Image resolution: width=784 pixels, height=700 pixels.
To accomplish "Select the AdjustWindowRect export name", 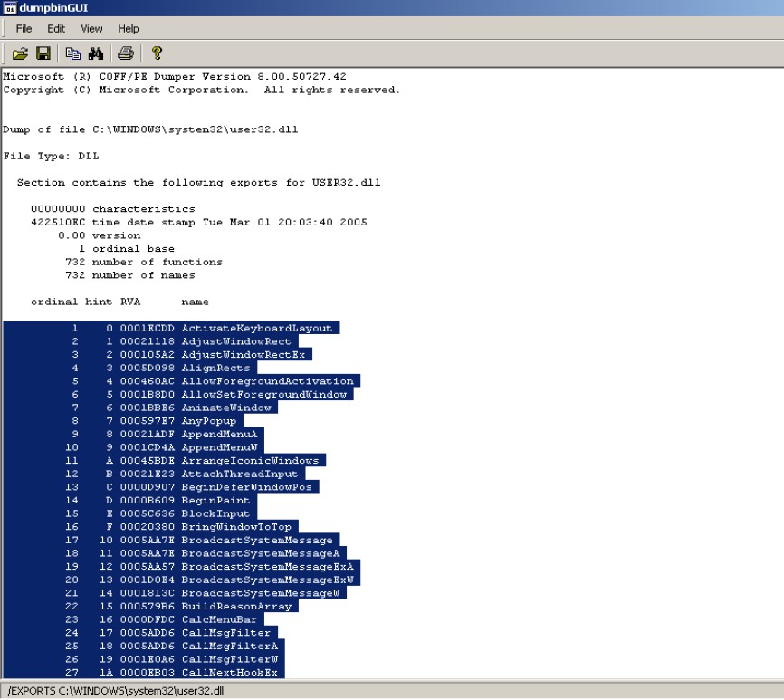I will point(235,341).
